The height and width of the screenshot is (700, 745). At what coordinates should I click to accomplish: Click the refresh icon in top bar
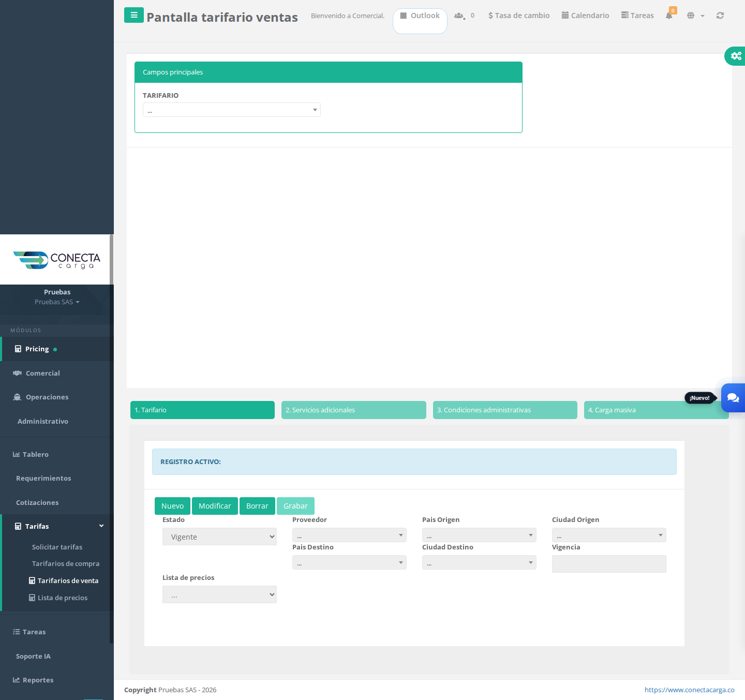pos(720,16)
